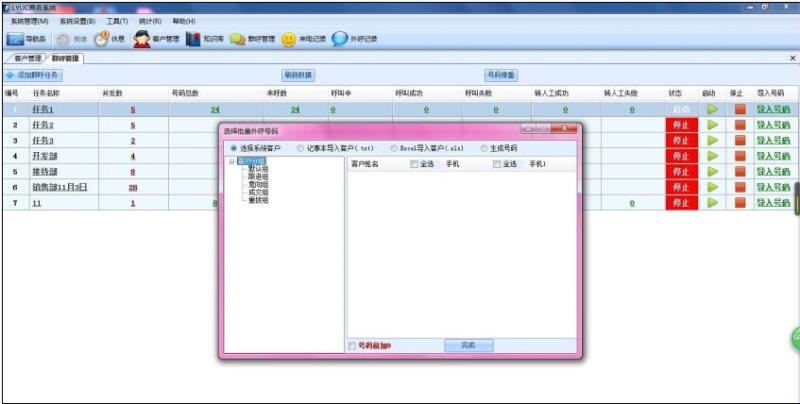Click 导入号码 link for 任务1
800x404 pixels.
(x=773, y=109)
